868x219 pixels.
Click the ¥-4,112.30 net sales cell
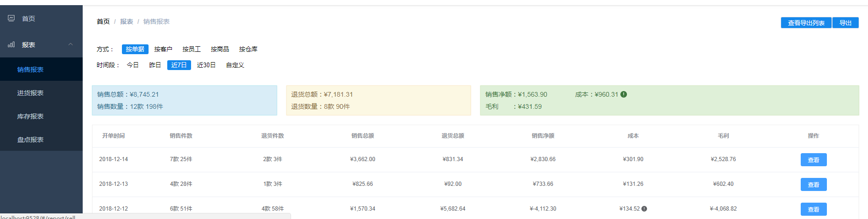pos(543,209)
